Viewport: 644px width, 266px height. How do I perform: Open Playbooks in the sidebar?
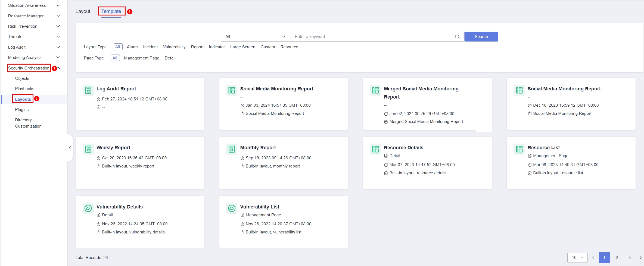(25, 89)
